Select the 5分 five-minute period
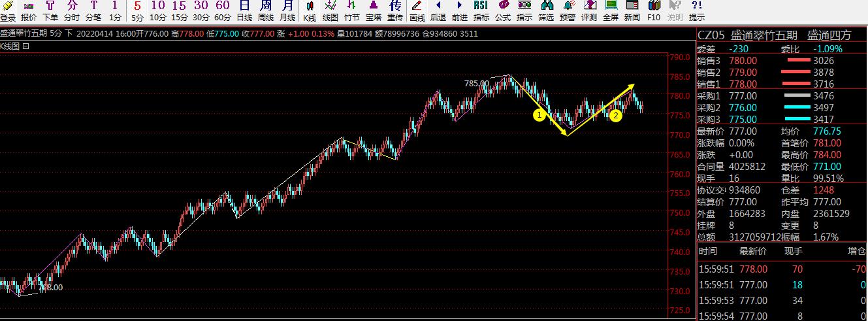868x321 pixels. point(137,11)
